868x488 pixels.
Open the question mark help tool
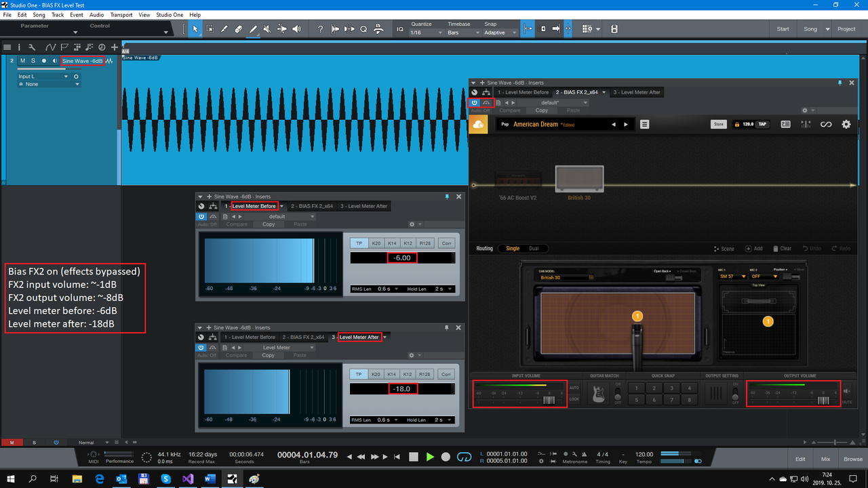(320, 29)
